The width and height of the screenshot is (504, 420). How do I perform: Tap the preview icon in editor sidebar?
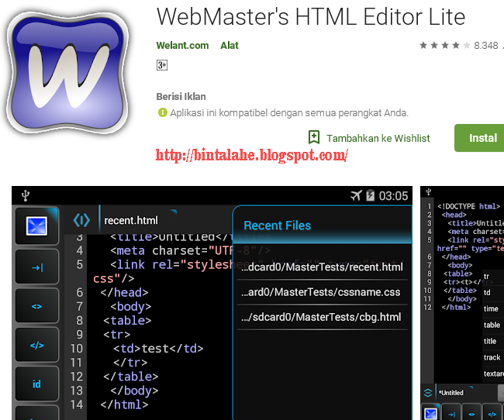[36, 226]
